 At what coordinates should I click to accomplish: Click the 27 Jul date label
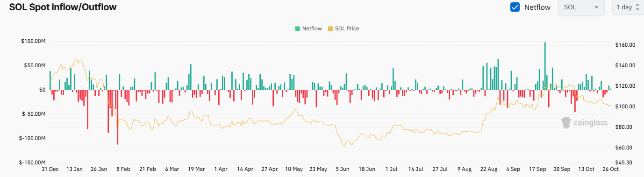(440, 169)
